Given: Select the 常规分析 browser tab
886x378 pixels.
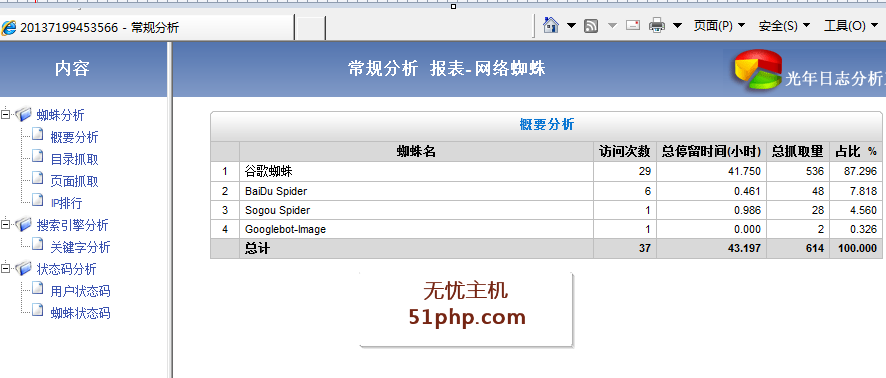Looking at the screenshot, I should pyautogui.click(x=147, y=27).
